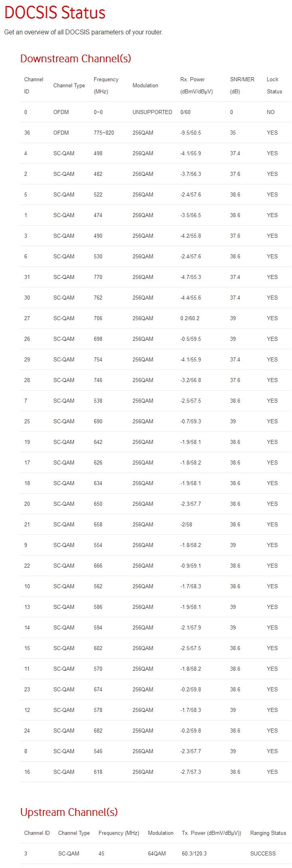The width and height of the screenshot is (292, 868).
Task: Click the Tx. Power column header
Action: (211, 833)
